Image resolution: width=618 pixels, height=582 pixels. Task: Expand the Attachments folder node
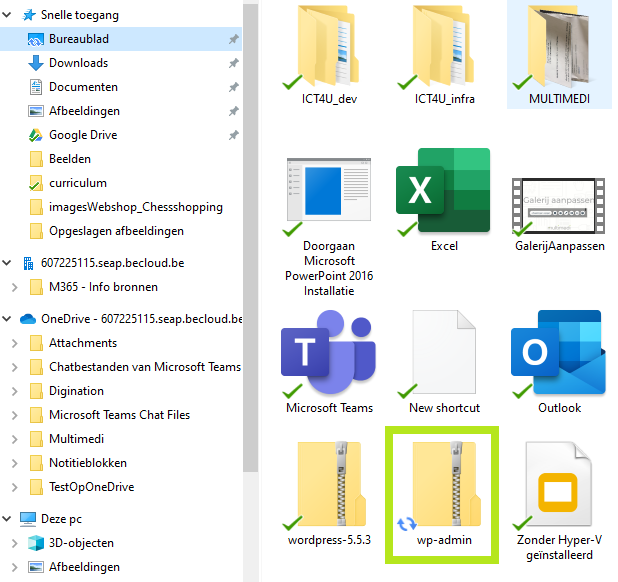coord(15,343)
